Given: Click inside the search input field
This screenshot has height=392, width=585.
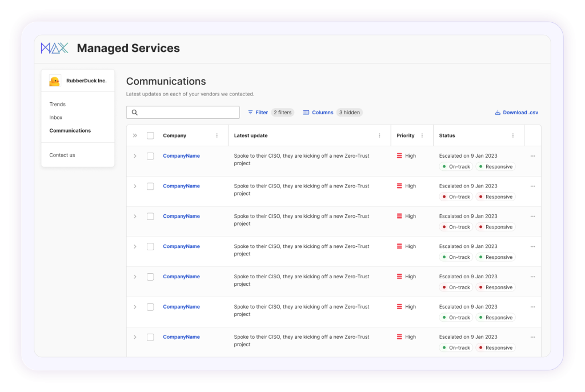Looking at the screenshot, I should (189, 112).
